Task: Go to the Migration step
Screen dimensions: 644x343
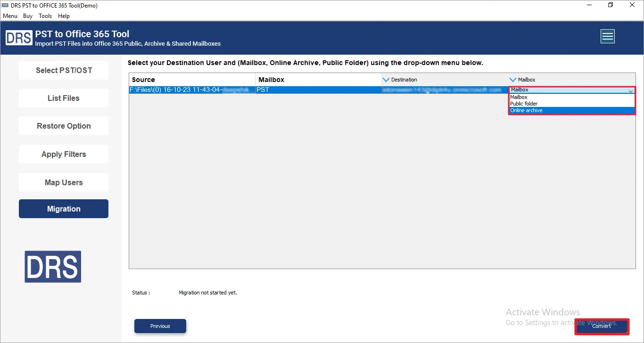Action: [64, 209]
